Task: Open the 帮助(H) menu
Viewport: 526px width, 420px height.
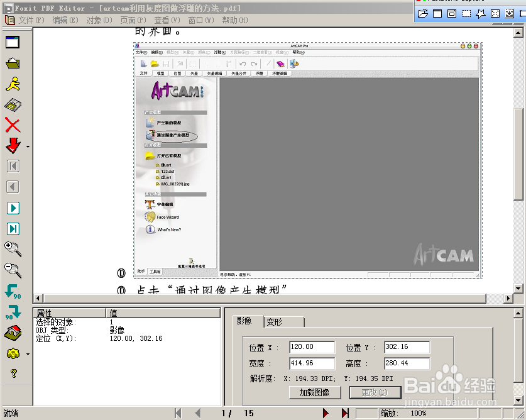Action: [x=235, y=20]
